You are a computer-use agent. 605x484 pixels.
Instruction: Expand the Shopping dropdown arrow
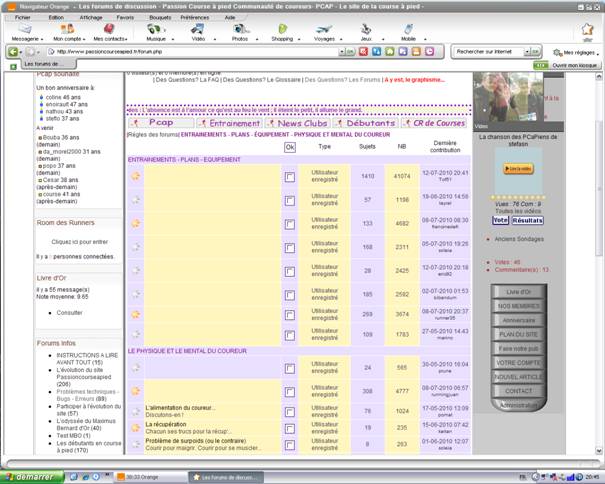click(299, 39)
